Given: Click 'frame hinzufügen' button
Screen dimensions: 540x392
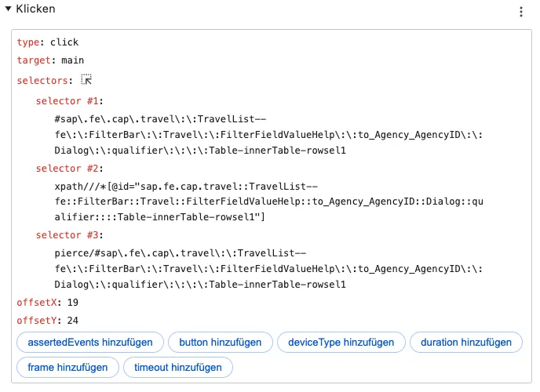Looking at the screenshot, I should tap(67, 367).
